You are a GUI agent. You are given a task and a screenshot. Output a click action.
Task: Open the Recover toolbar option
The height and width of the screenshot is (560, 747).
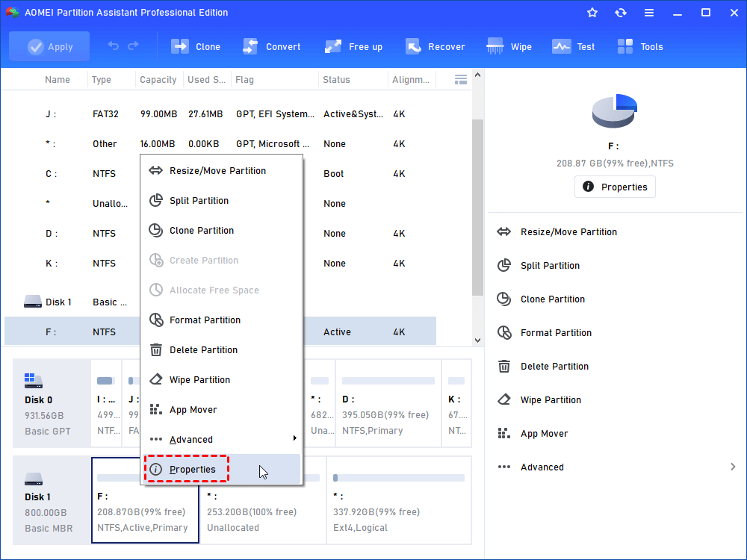click(x=435, y=46)
